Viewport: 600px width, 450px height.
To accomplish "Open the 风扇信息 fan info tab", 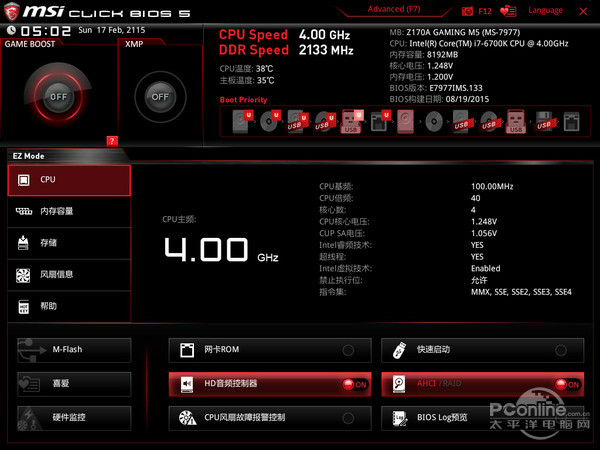I will point(69,275).
